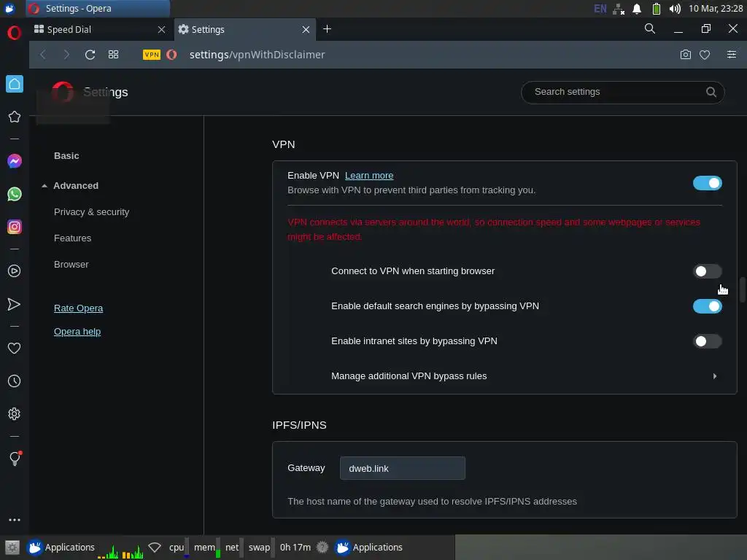Screen dimensions: 747x560
Task: Go to Home in the sidebar
Action: tap(15, 84)
